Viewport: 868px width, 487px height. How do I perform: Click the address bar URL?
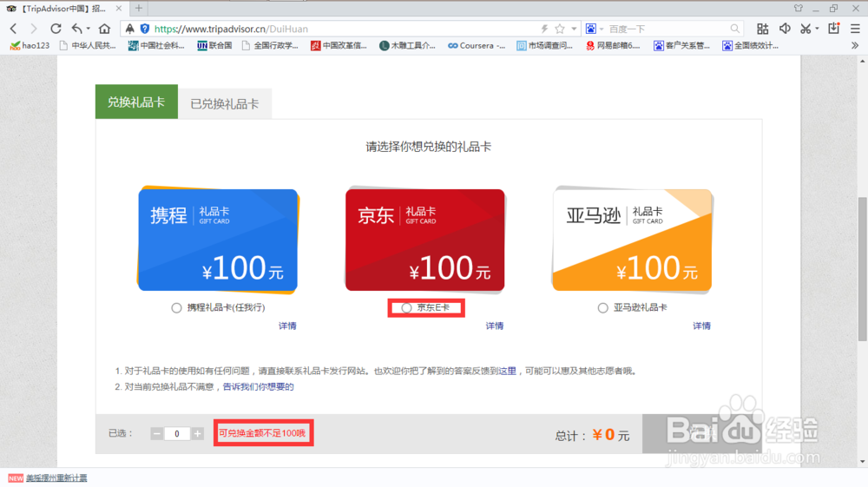click(232, 29)
